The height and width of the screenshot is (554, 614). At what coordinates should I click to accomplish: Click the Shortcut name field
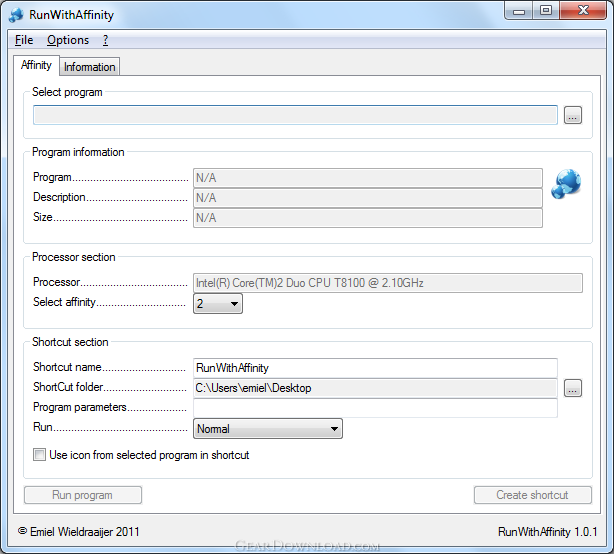click(375, 368)
